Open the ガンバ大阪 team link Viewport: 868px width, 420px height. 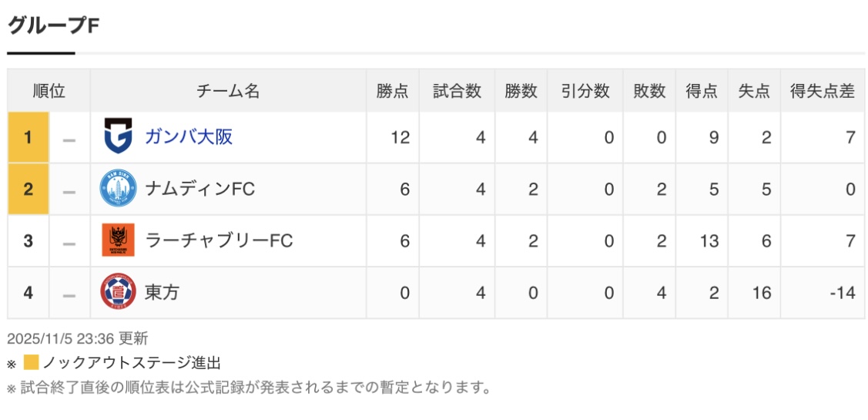pyautogui.click(x=189, y=137)
